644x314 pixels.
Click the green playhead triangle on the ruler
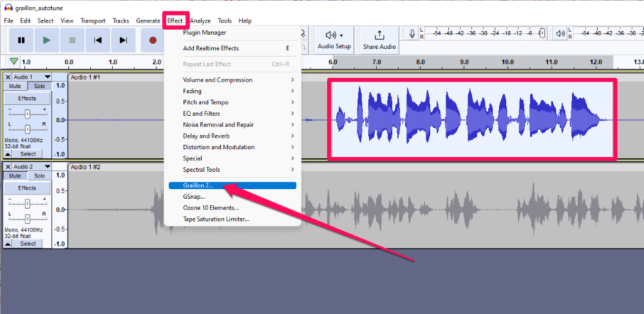[x=14, y=62]
